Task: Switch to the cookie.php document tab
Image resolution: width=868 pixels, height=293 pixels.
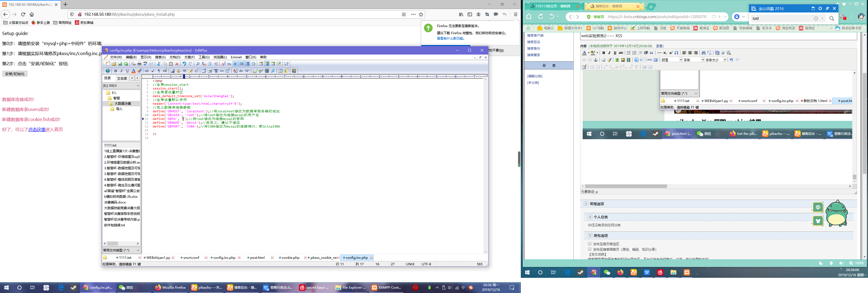Action: pyautogui.click(x=291, y=258)
